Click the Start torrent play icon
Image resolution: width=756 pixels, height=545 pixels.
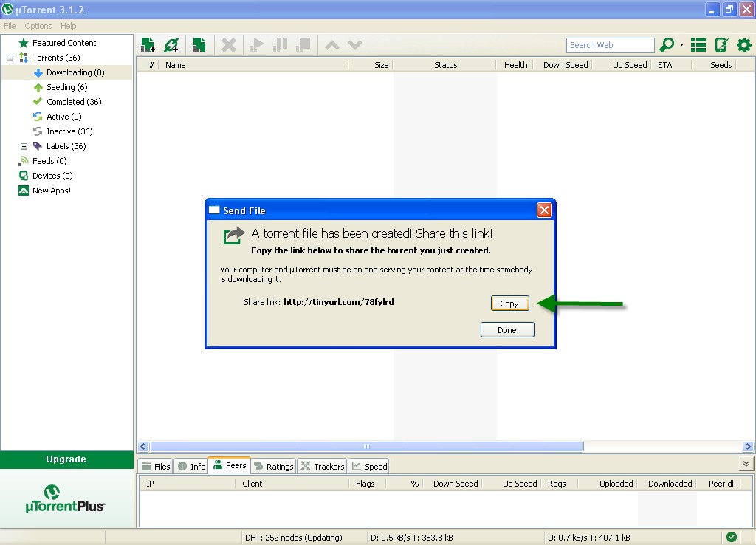[256, 45]
